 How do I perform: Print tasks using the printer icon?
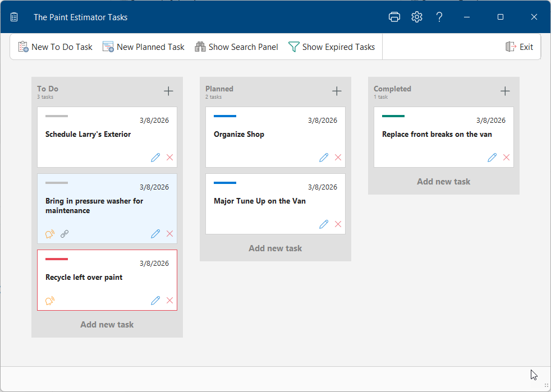394,17
